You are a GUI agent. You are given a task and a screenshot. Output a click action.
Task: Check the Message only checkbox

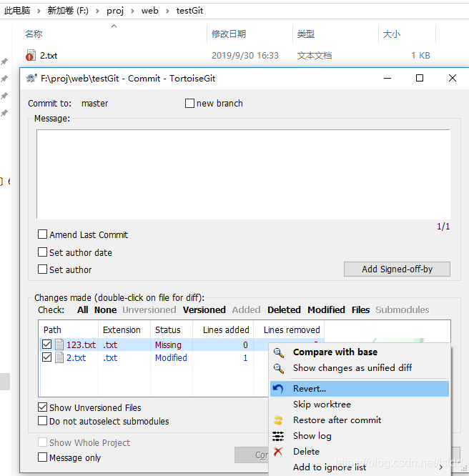pos(42,457)
